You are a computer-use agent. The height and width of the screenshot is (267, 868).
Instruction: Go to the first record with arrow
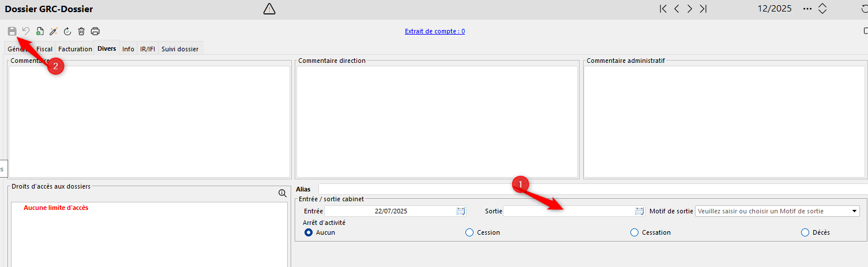[x=663, y=9]
